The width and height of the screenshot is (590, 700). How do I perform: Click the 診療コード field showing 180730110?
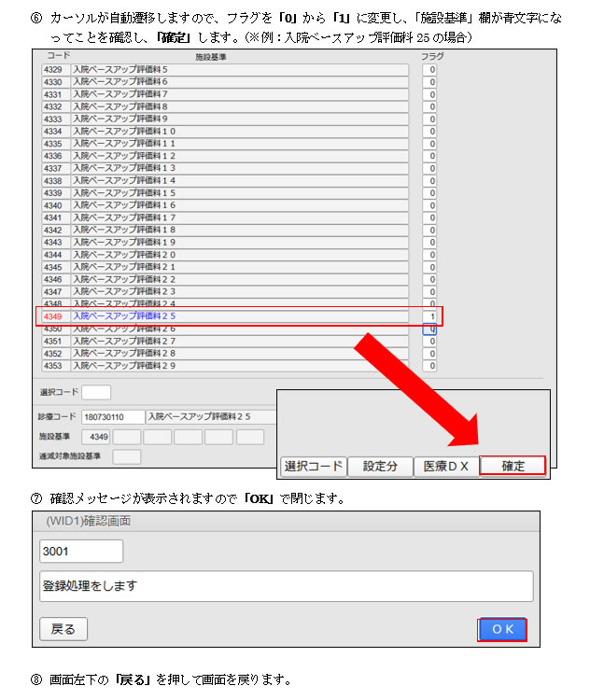[113, 416]
